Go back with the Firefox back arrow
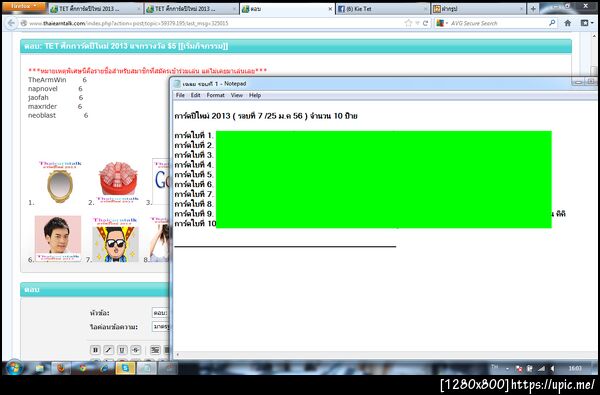The width and height of the screenshot is (600, 395). pyautogui.click(x=11, y=23)
